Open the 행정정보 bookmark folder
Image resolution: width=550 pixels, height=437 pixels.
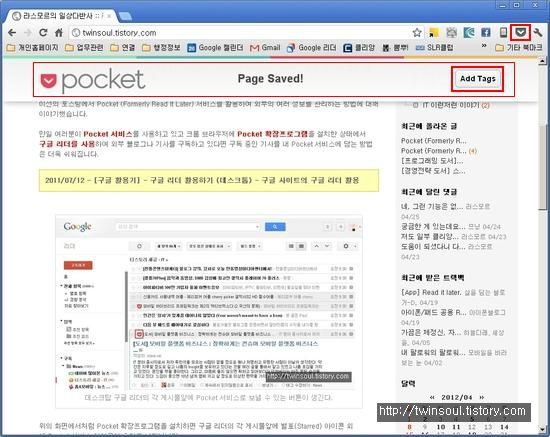pyautogui.click(x=161, y=48)
